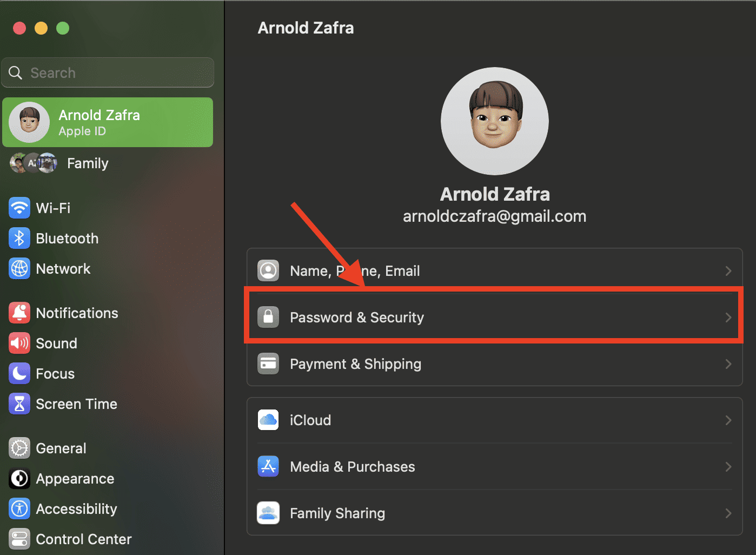The width and height of the screenshot is (756, 555).
Task: Expand Media & Purchases chevron
Action: pos(728,467)
